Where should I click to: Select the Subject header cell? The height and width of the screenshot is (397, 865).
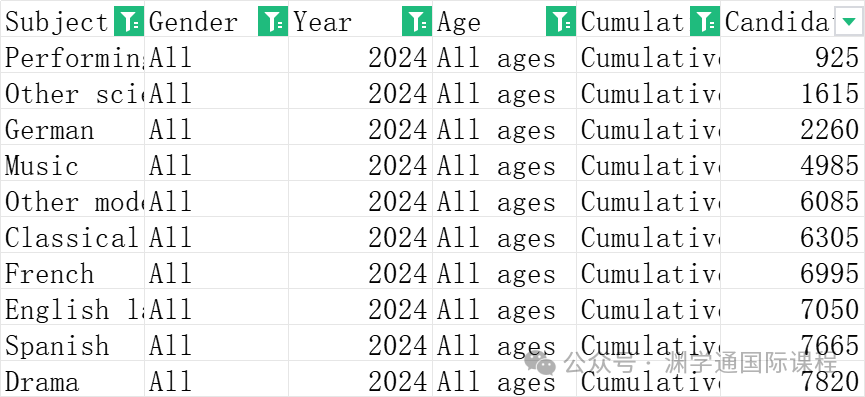pyautogui.click(x=72, y=22)
